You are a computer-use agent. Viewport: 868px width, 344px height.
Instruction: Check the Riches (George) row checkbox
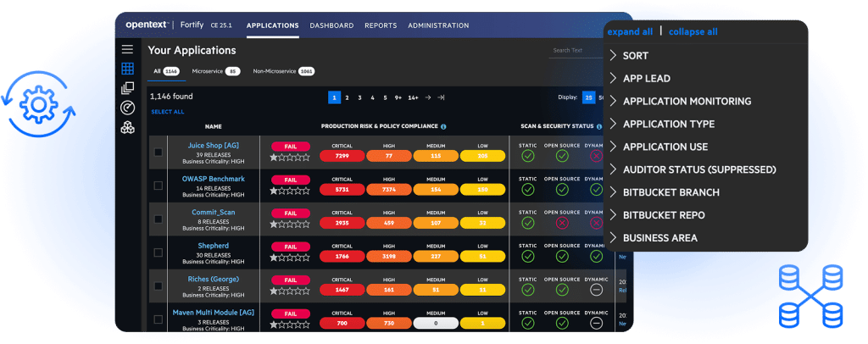click(x=159, y=286)
